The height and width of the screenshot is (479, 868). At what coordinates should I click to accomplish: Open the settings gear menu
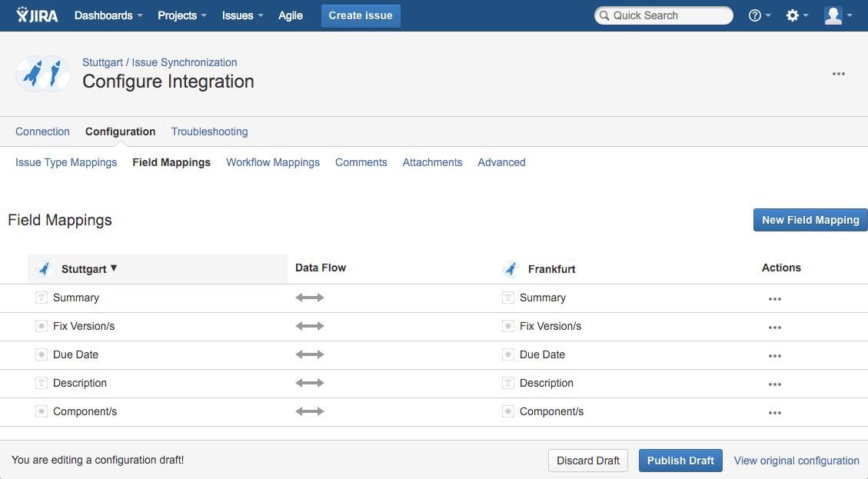tap(797, 15)
